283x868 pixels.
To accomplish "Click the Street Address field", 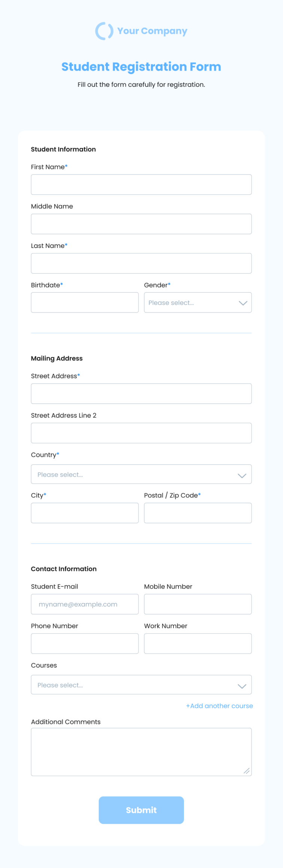I will tap(141, 393).
